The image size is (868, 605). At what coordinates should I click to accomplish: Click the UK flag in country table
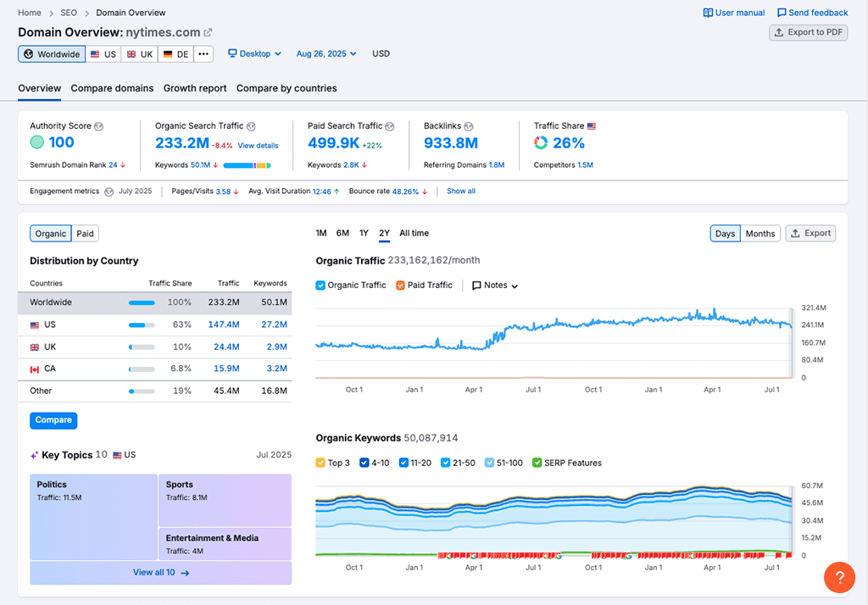pyautogui.click(x=34, y=347)
